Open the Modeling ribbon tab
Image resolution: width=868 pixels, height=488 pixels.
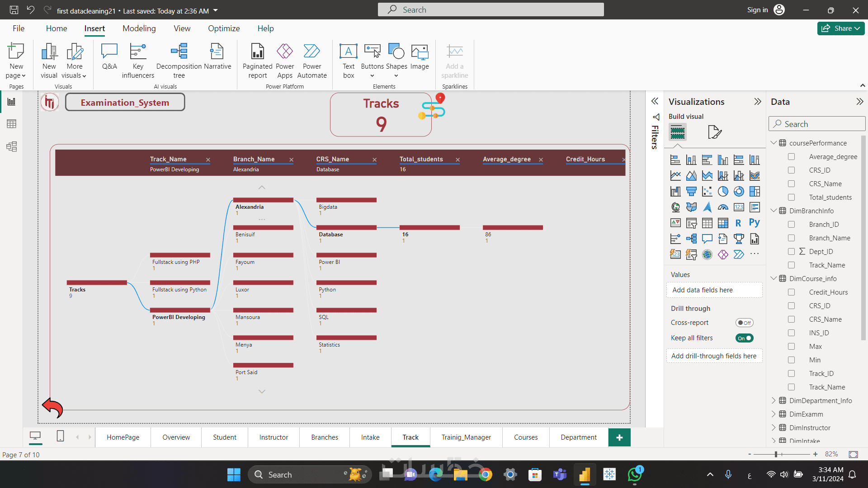point(139,28)
